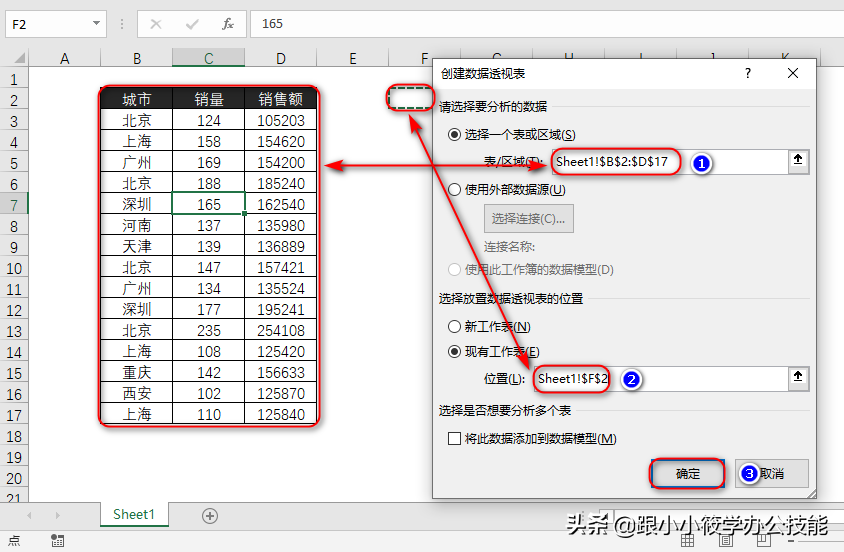Select column D header
This screenshot has height=552, width=844.
tap(280, 58)
